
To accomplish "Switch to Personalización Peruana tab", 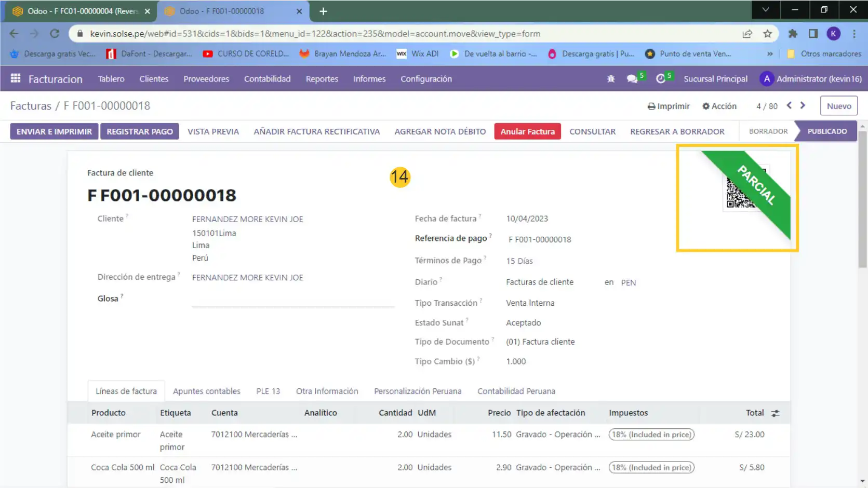I will tap(418, 391).
